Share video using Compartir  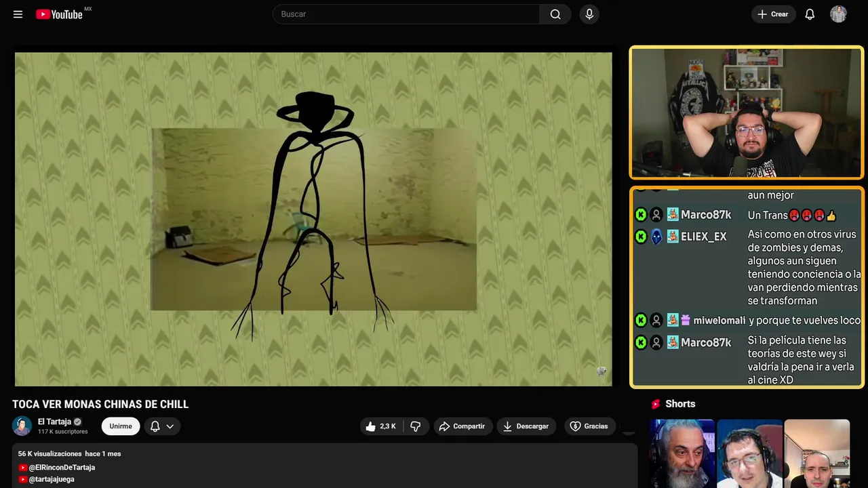(x=462, y=426)
